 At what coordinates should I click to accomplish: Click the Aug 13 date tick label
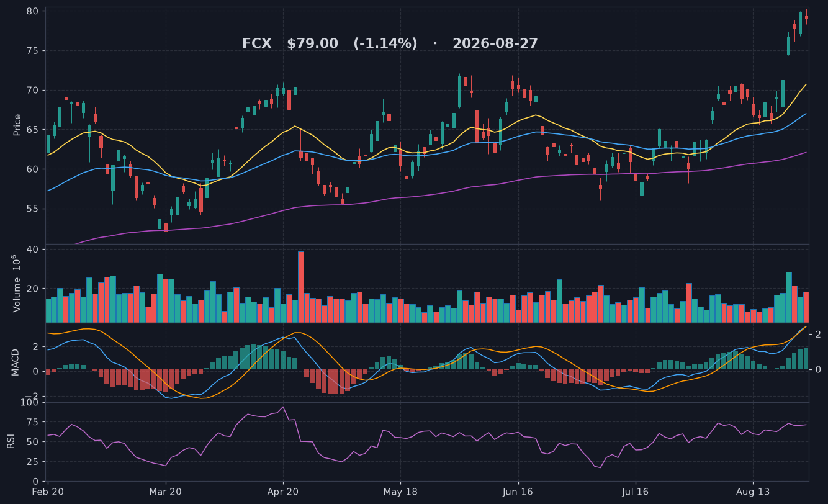click(x=753, y=492)
